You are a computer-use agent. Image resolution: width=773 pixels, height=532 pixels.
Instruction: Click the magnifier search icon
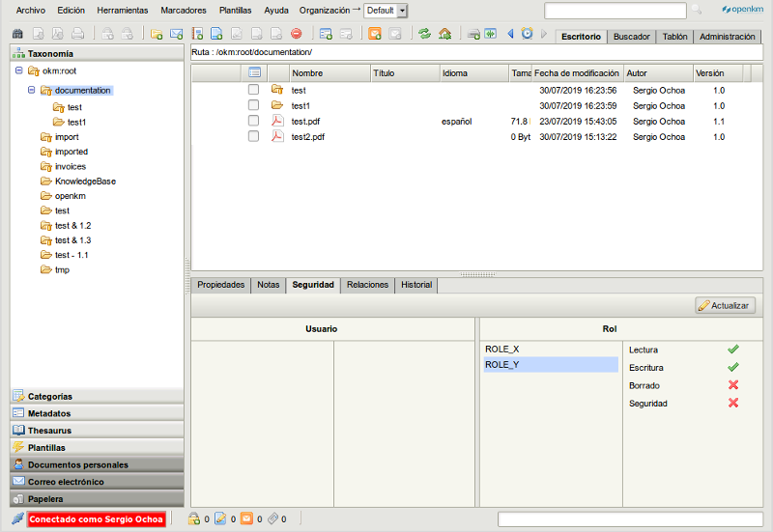click(697, 11)
